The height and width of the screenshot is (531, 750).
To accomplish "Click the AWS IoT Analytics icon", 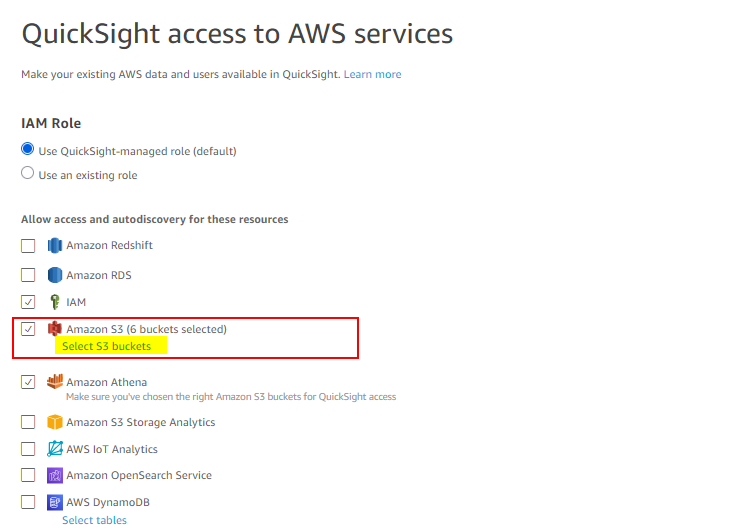I will click(55, 449).
